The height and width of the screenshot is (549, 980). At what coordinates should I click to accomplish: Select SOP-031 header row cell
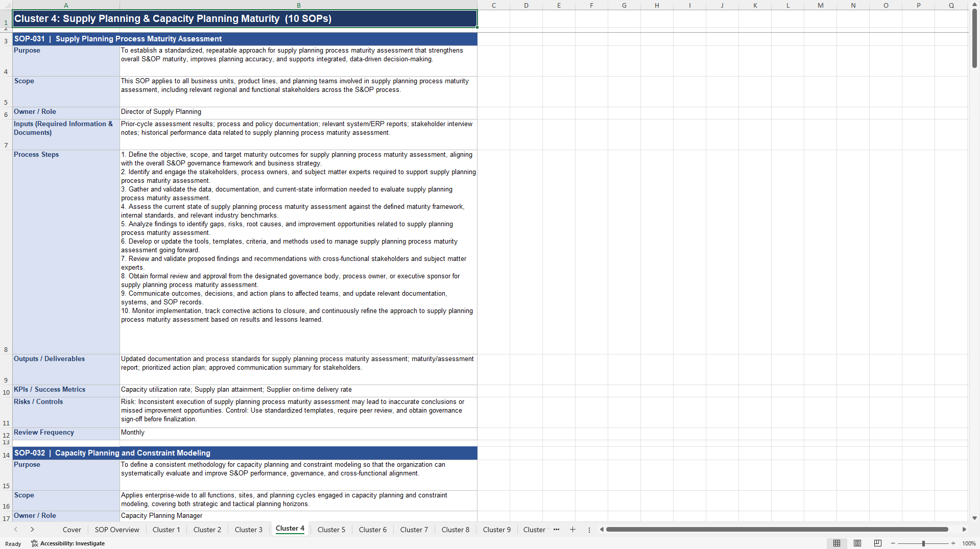[245, 39]
